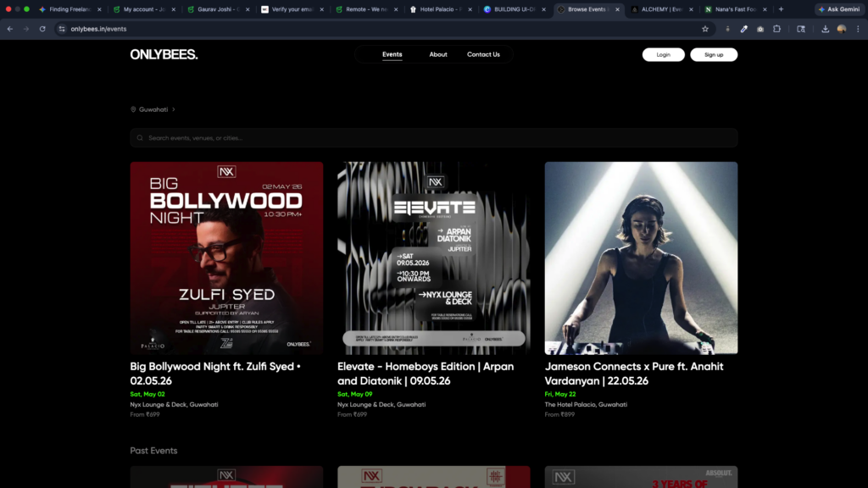Click the Sat, May 09 date text
The image size is (868, 488).
(x=355, y=394)
